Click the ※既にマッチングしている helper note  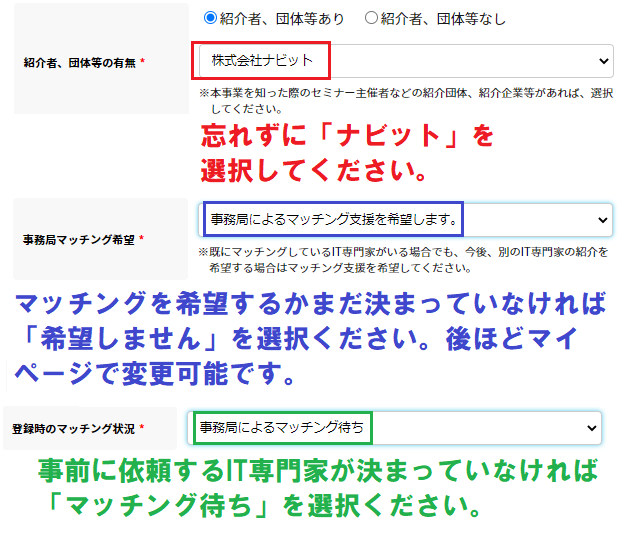point(405,259)
